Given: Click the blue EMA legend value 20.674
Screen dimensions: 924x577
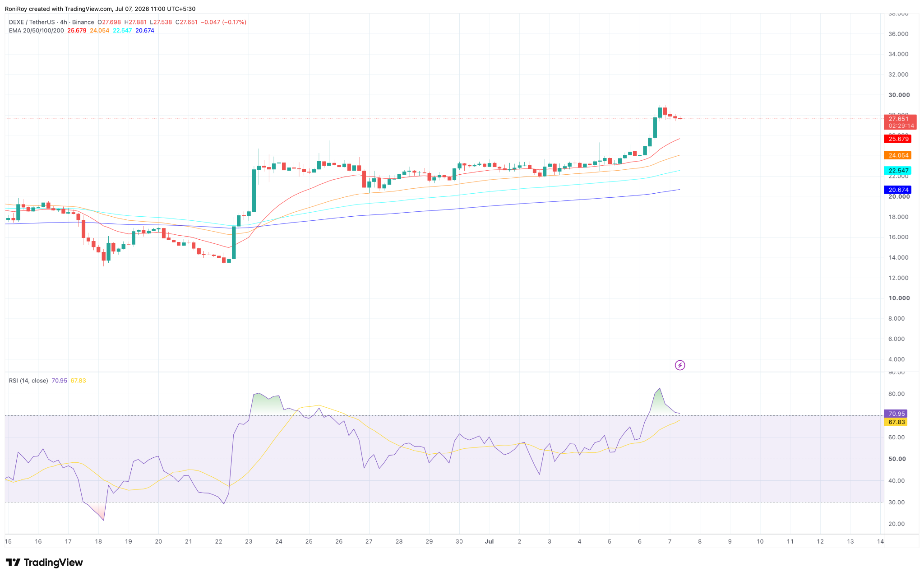Looking at the screenshot, I should tap(145, 30).
